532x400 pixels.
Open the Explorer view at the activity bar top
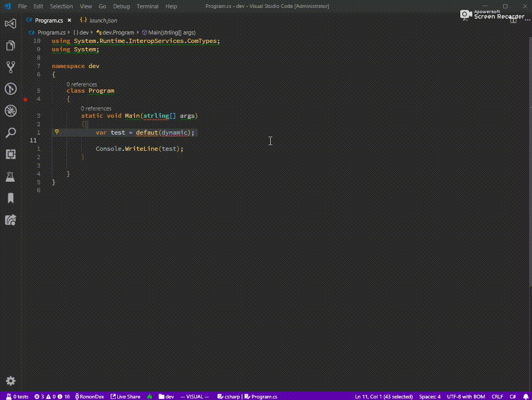(10, 45)
